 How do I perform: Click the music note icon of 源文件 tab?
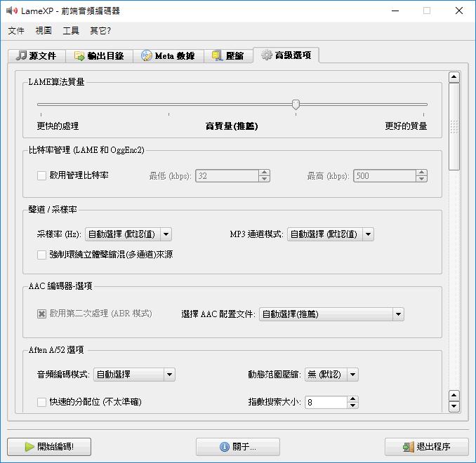(21, 55)
